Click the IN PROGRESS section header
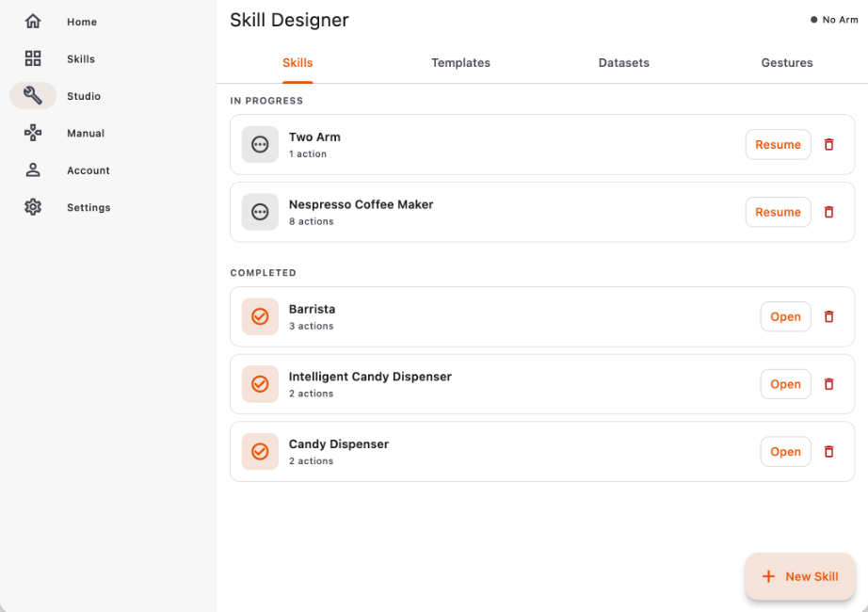 (x=266, y=101)
